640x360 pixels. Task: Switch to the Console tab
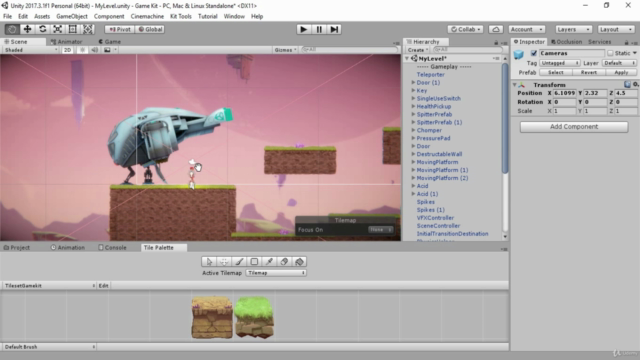point(112,248)
